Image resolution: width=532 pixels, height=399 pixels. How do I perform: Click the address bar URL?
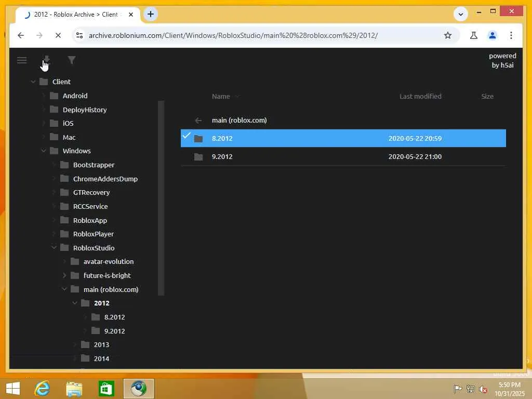[233, 35]
